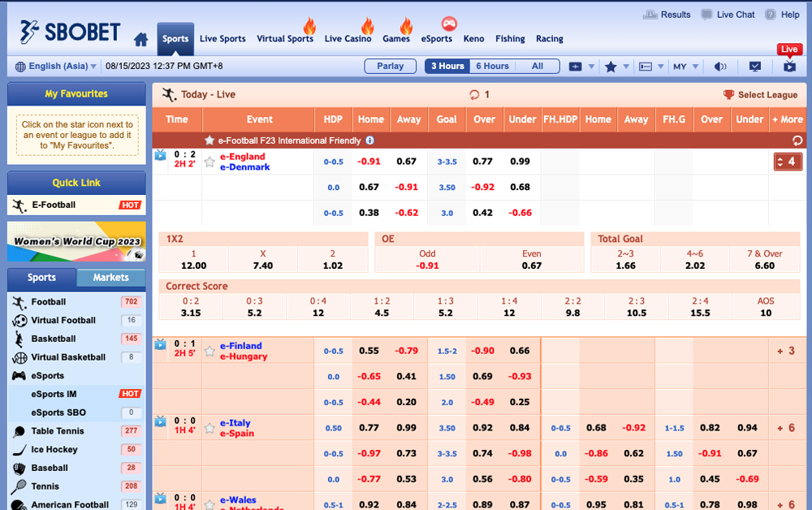Click the plus bet-view icon in toolbar

click(x=576, y=67)
